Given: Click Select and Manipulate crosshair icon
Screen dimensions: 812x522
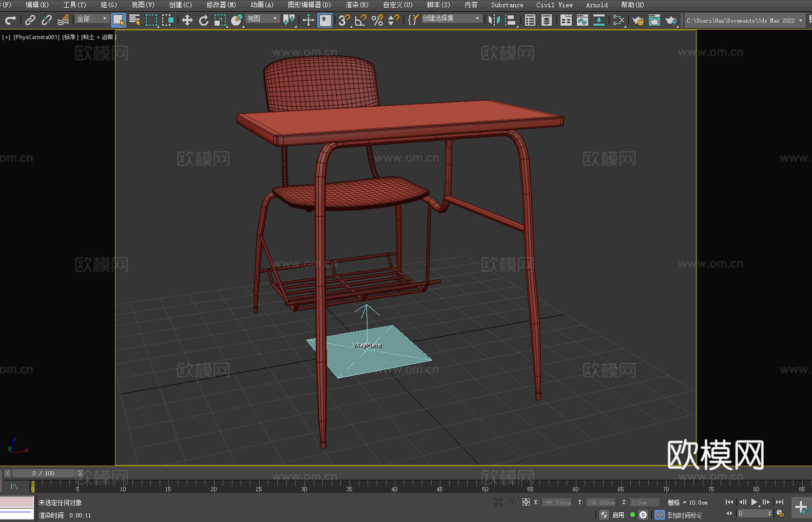Looking at the screenshot, I should (308, 20).
